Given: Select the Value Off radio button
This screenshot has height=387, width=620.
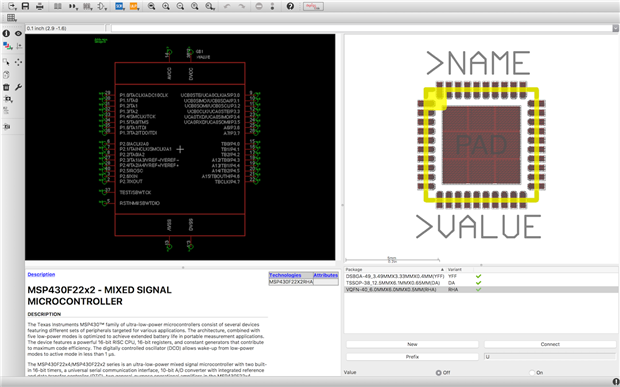Looking at the screenshot, I should [438, 373].
